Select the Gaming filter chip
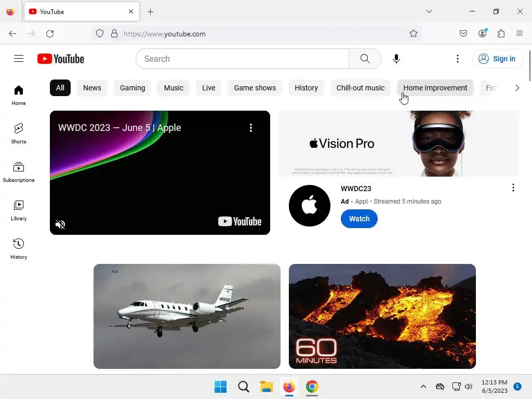 pos(132,88)
